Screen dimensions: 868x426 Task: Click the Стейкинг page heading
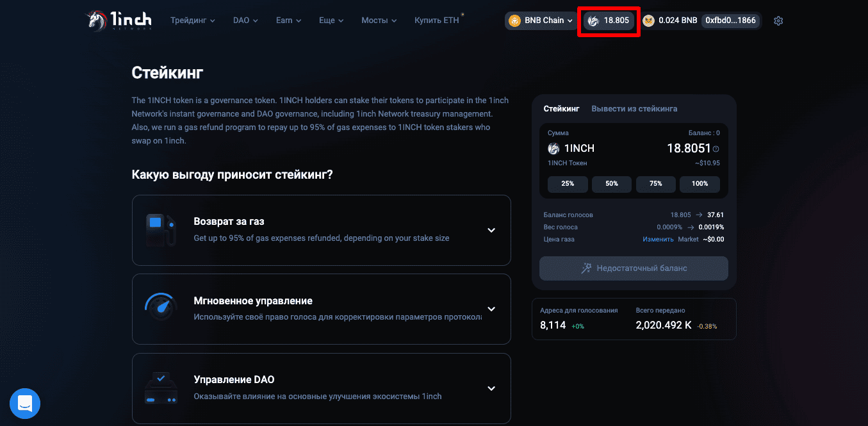coord(167,73)
